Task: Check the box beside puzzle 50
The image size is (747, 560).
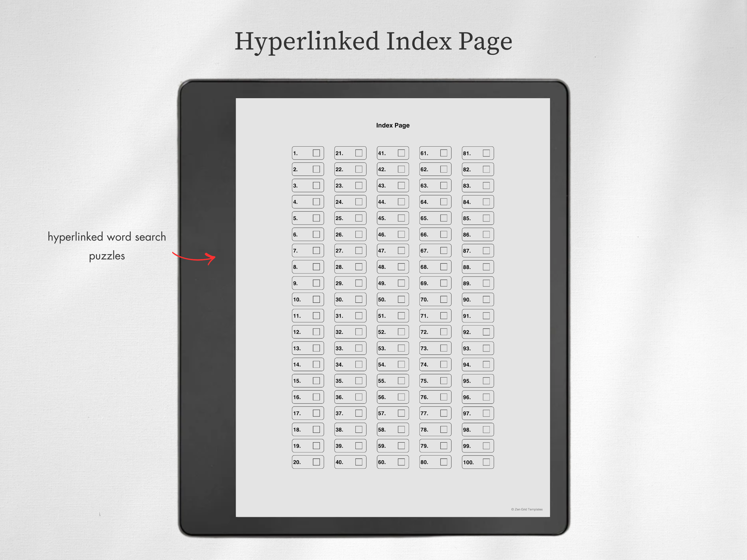Action: click(x=401, y=299)
